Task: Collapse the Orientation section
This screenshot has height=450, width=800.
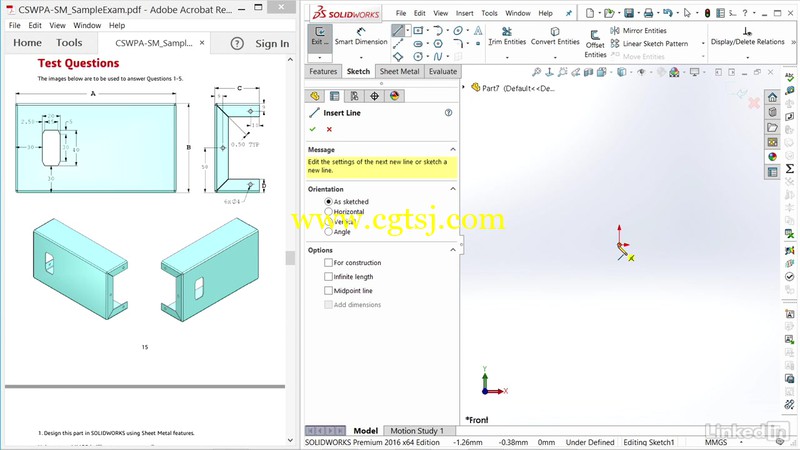Action: 453,189
